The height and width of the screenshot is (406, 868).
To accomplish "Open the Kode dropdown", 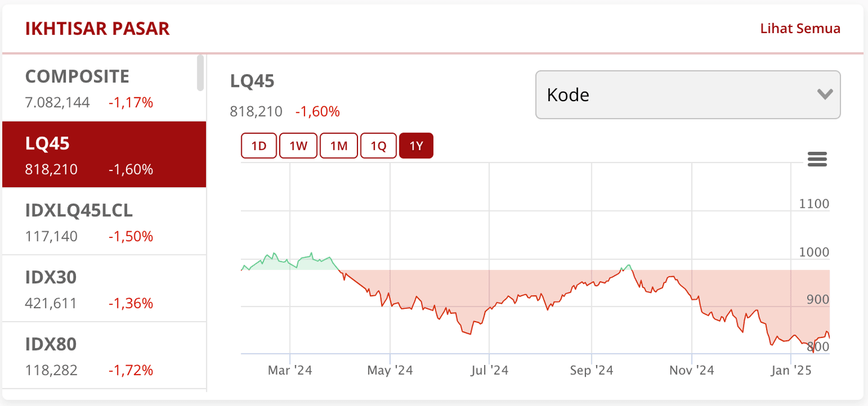I will click(688, 95).
